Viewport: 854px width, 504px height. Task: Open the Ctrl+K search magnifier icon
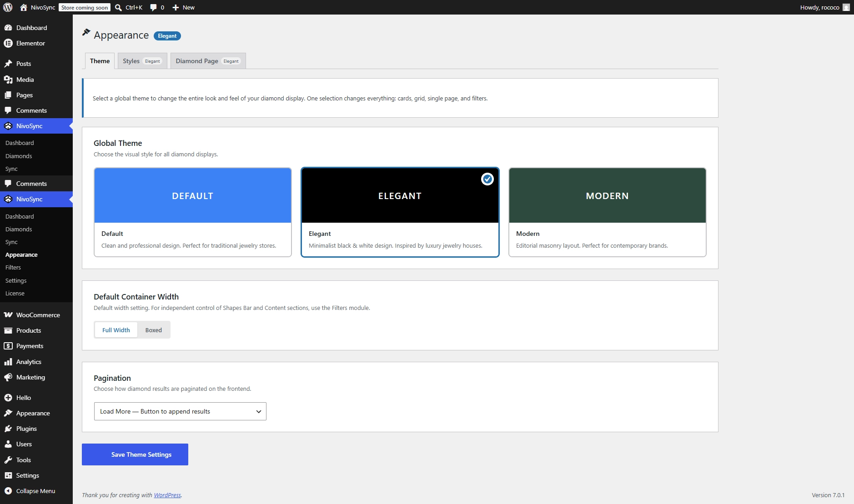(x=118, y=7)
